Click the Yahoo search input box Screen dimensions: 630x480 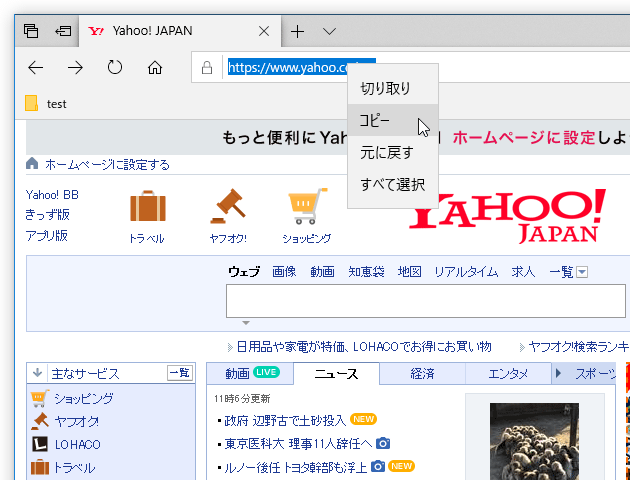click(x=425, y=301)
